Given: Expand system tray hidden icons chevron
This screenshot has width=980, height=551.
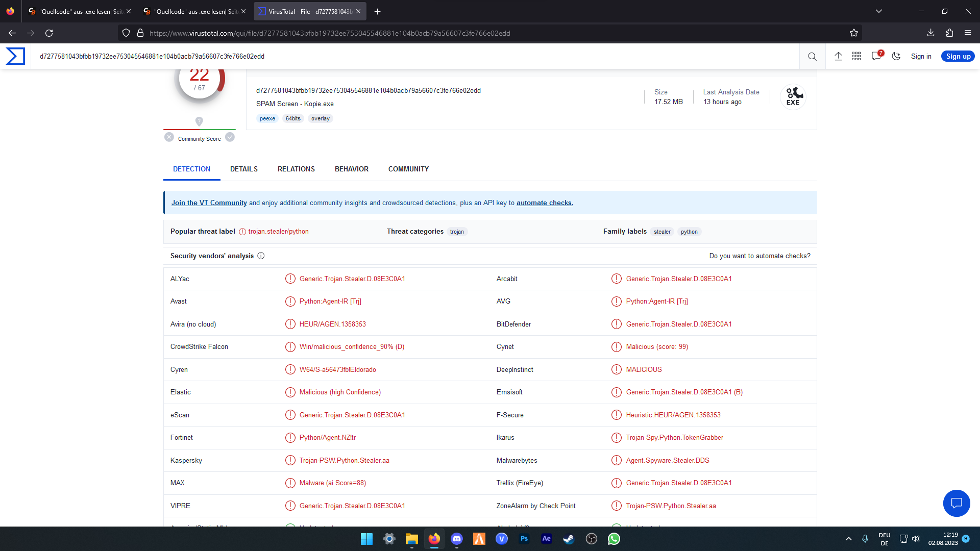Looking at the screenshot, I should pos(848,539).
